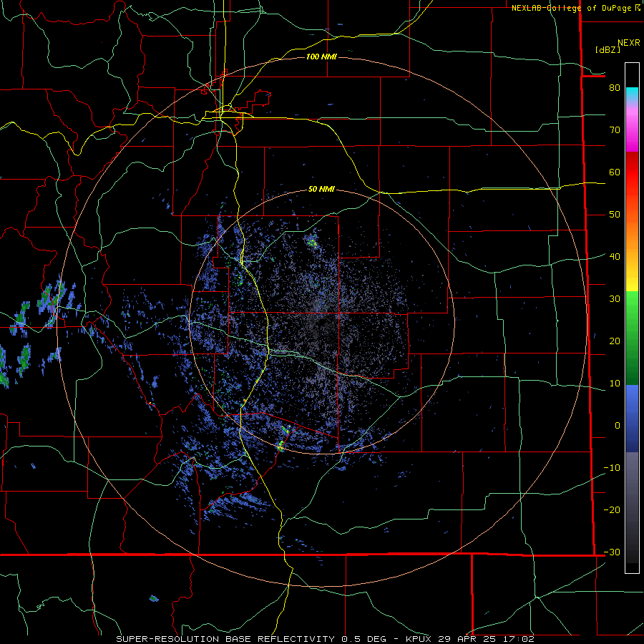
Task: Click the 30 value on dBZ scale
Action: click(x=615, y=299)
